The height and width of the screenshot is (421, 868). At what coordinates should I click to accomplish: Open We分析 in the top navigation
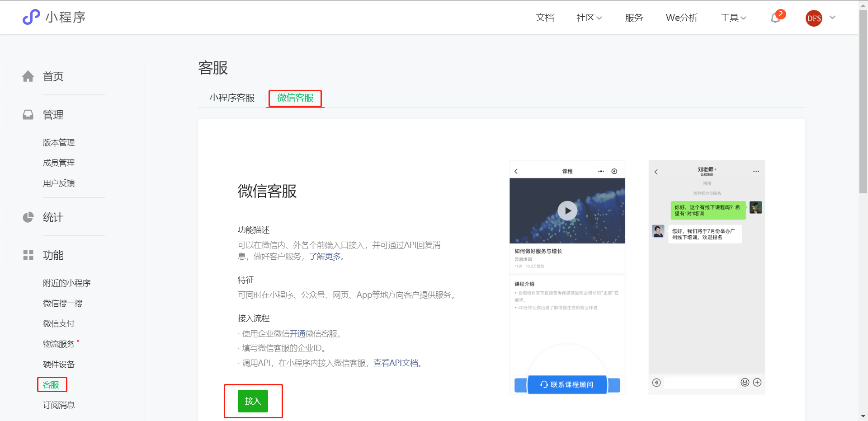682,18
